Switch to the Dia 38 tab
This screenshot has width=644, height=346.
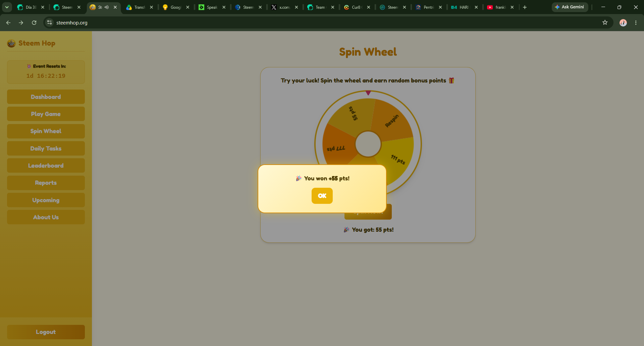pyautogui.click(x=31, y=7)
